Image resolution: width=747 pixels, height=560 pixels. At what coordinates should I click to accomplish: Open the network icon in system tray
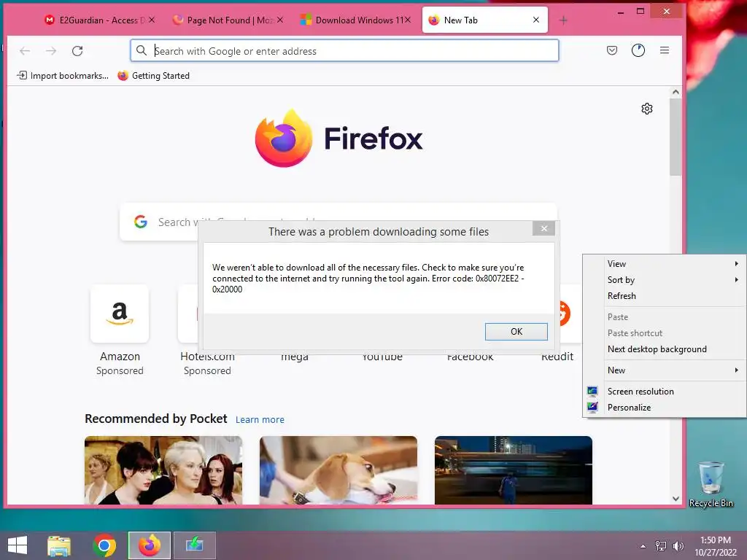tap(661, 546)
